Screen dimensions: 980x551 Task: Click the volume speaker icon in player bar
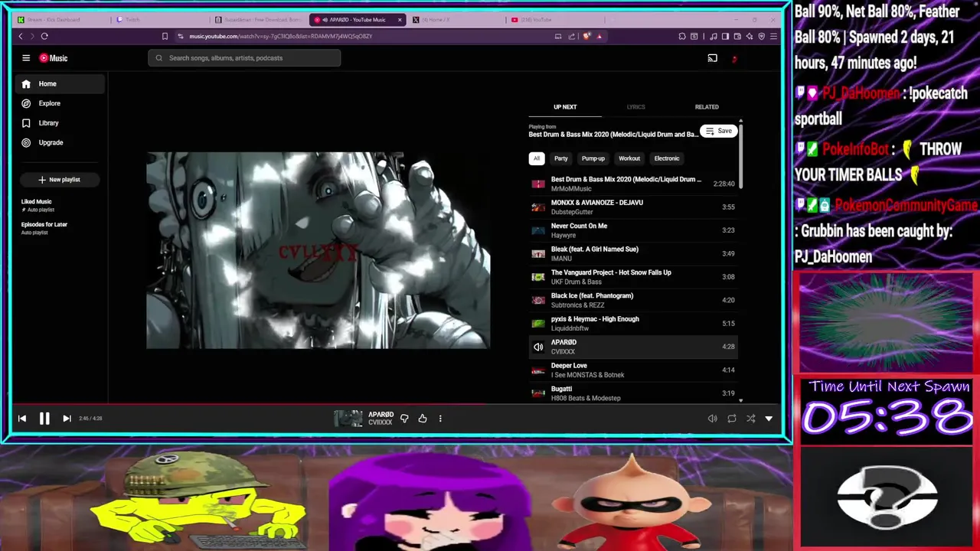(713, 419)
